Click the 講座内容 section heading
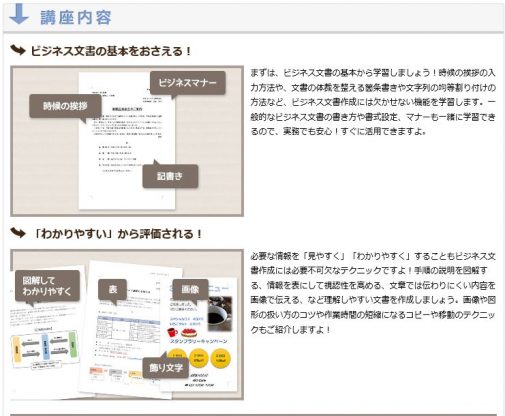 (x=76, y=18)
